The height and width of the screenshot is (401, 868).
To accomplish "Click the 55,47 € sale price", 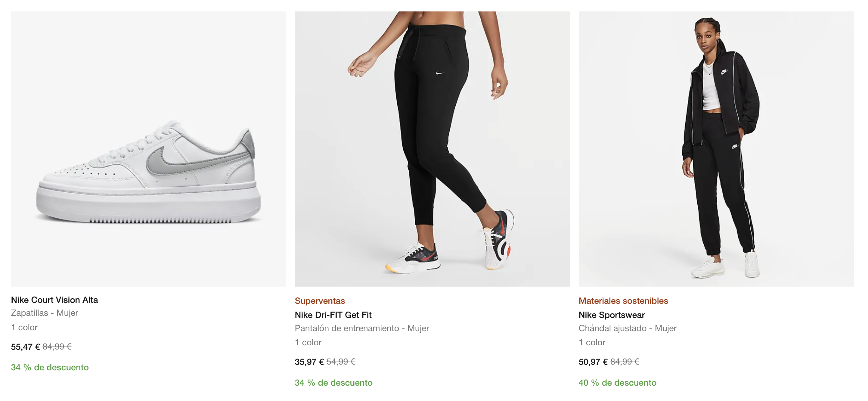I will pos(25,347).
